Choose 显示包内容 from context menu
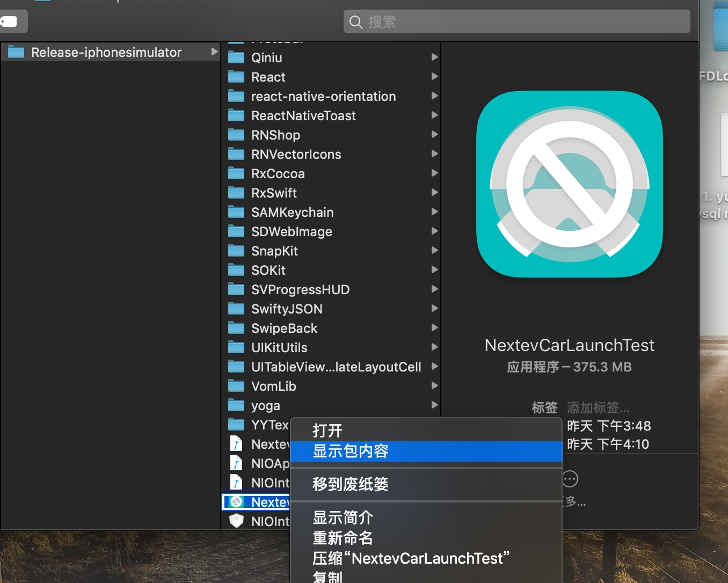The width and height of the screenshot is (728, 583). 350,451
